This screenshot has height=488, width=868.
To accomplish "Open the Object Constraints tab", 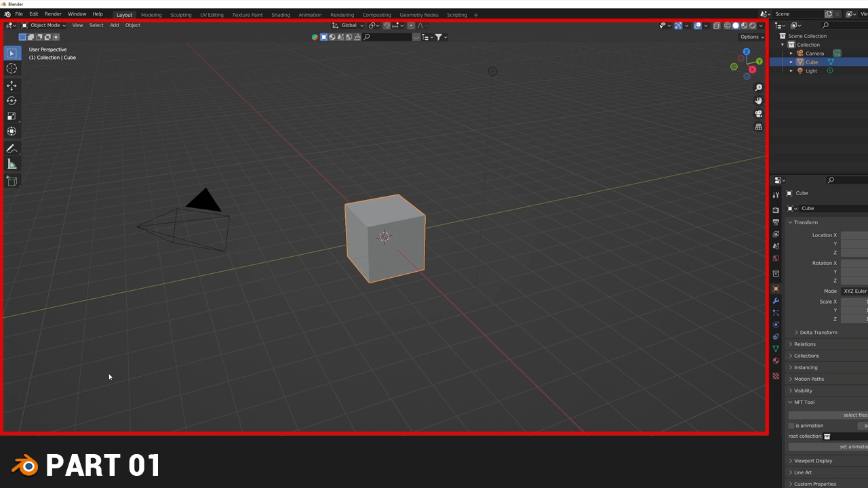I will click(x=776, y=337).
